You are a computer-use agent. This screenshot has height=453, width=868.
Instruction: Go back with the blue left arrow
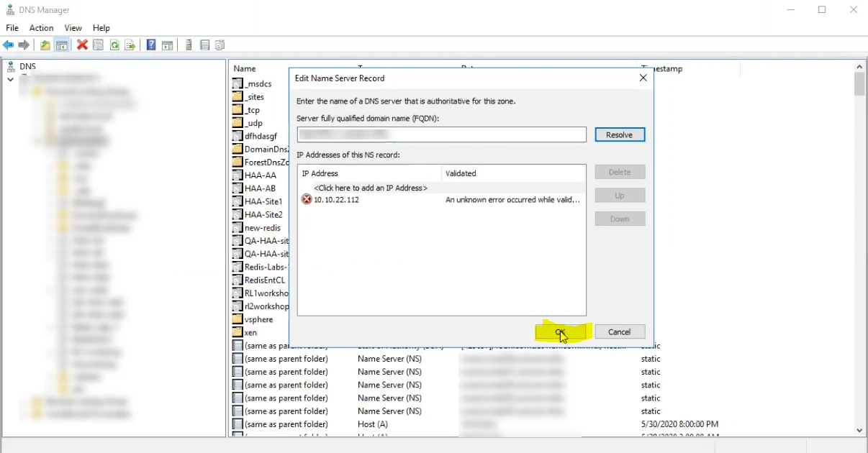[8, 45]
